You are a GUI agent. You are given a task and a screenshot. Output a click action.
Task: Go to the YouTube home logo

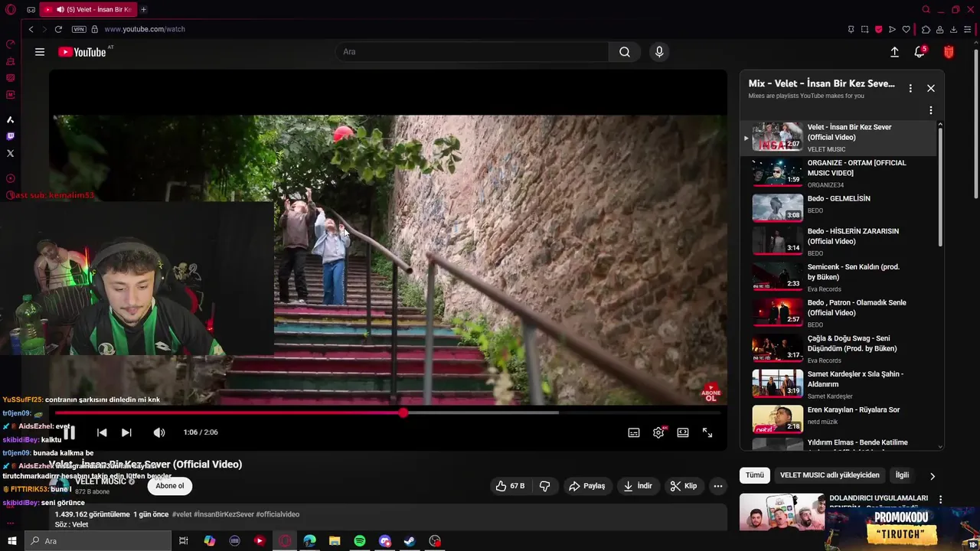[82, 52]
